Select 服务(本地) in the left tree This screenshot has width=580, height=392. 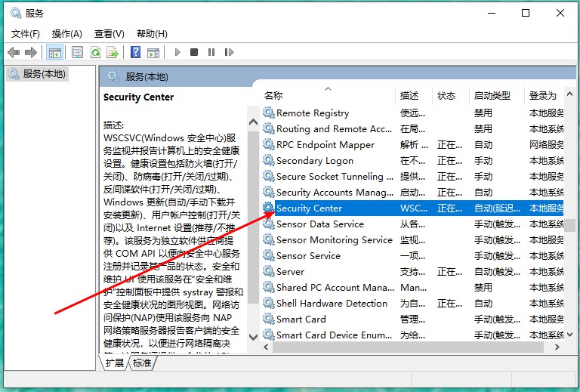(x=37, y=74)
